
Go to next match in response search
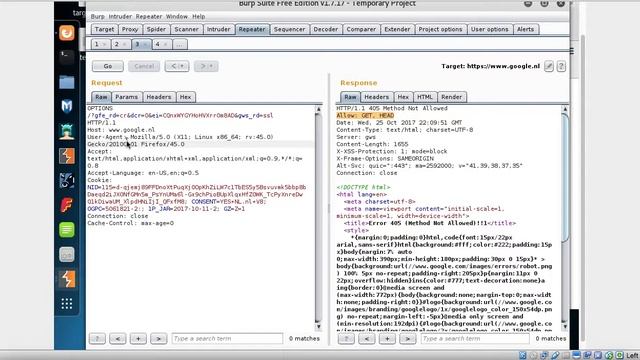pos(407,338)
